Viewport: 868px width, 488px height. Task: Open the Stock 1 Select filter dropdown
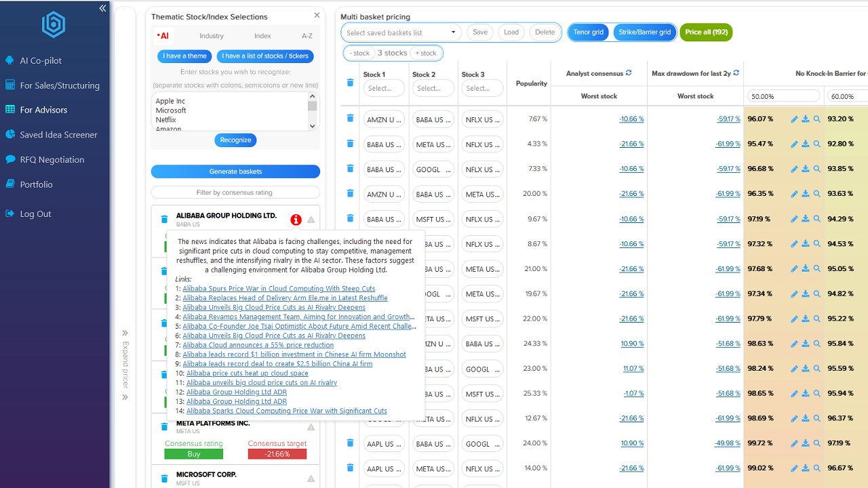pyautogui.click(x=384, y=88)
